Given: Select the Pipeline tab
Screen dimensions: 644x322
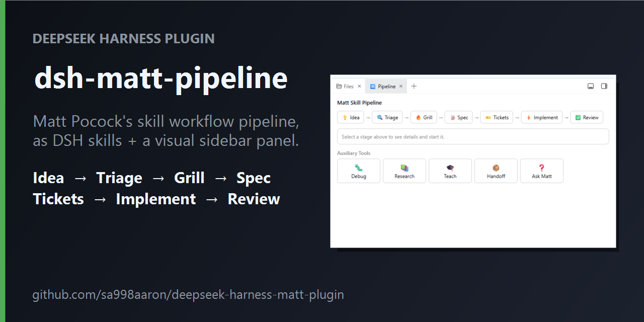Looking at the screenshot, I should coord(386,87).
